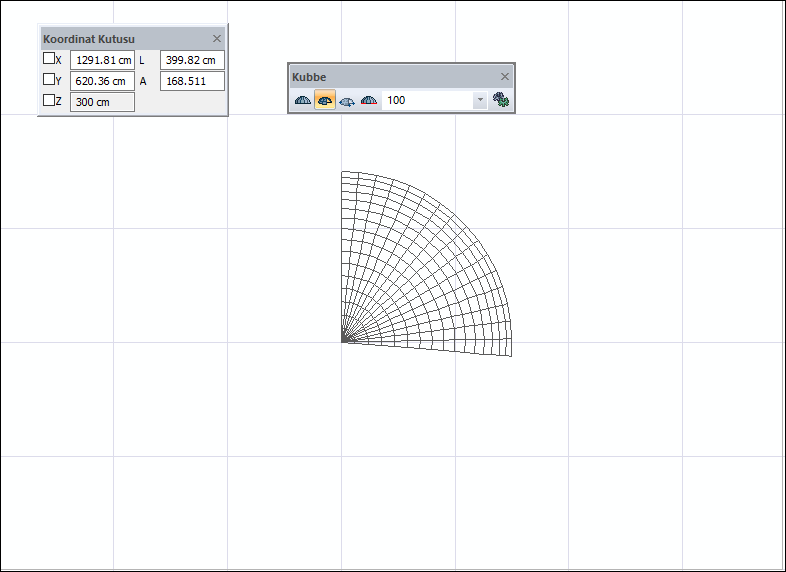Image resolution: width=786 pixels, height=572 pixels.
Task: Close the Koordinat Kutusu panel
Action: tap(217, 39)
